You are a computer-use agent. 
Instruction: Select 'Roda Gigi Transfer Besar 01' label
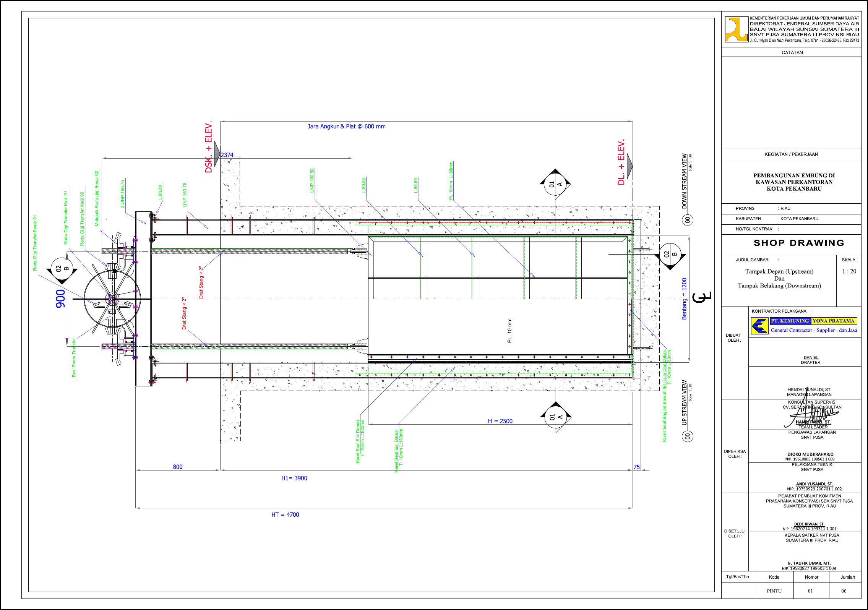[x=35, y=243]
